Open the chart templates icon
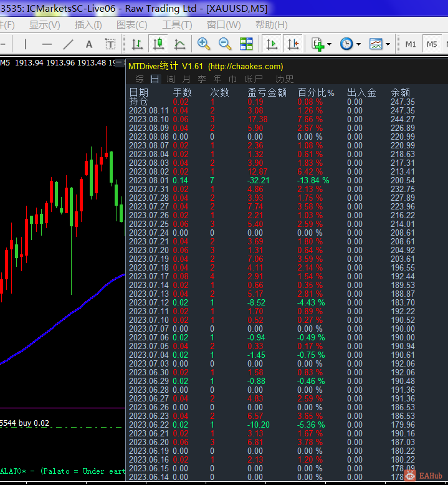 click(x=376, y=44)
